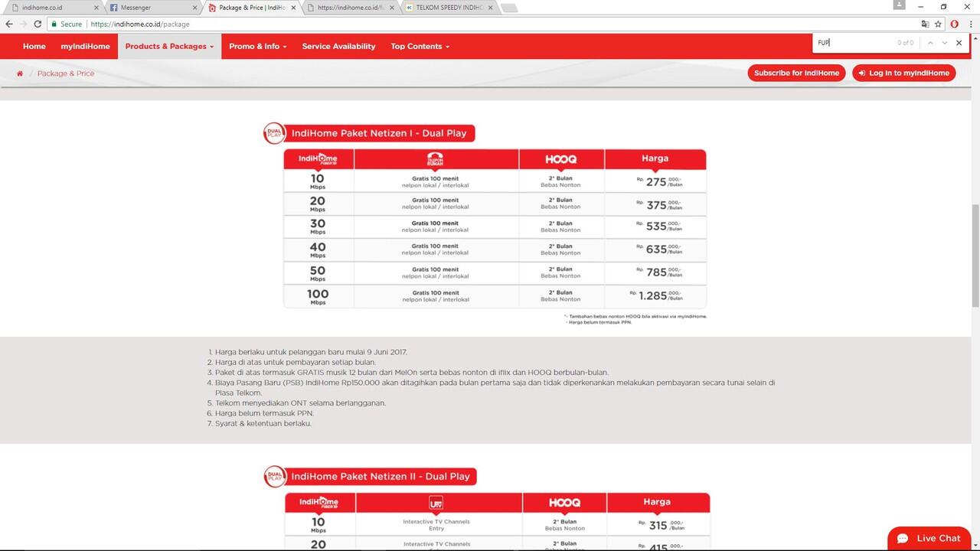Click the Rp 275.000 price
This screenshot has height=551, width=980.
pyautogui.click(x=659, y=182)
